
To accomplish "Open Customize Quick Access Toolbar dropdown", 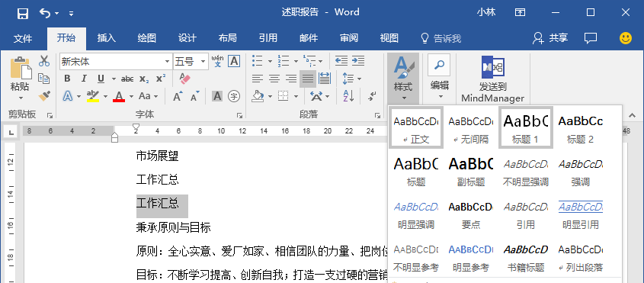I will tap(71, 14).
